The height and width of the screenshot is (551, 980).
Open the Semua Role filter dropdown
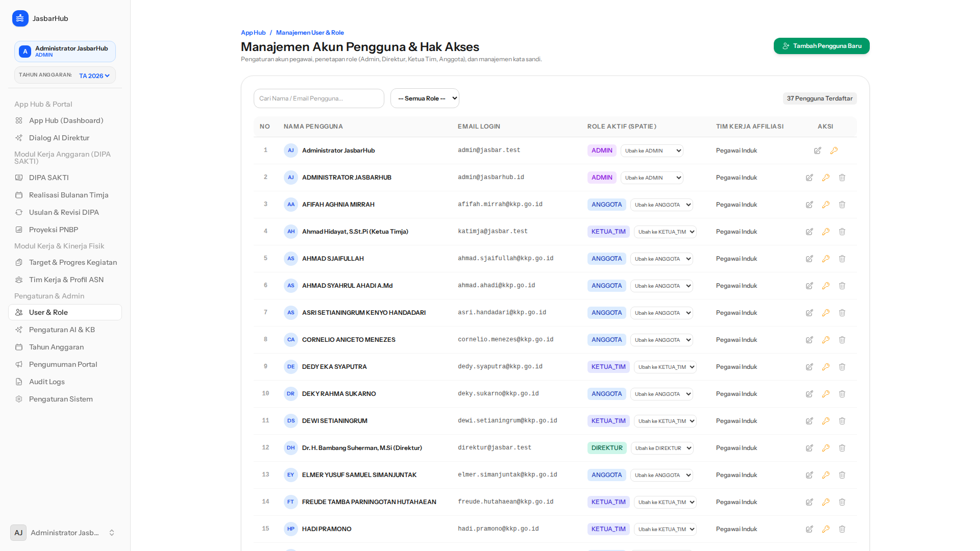coord(425,98)
